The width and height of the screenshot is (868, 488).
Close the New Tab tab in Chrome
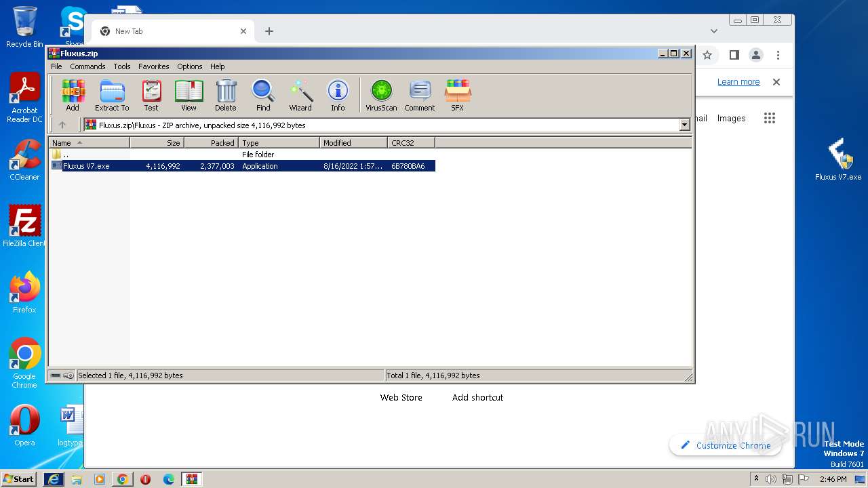243,31
